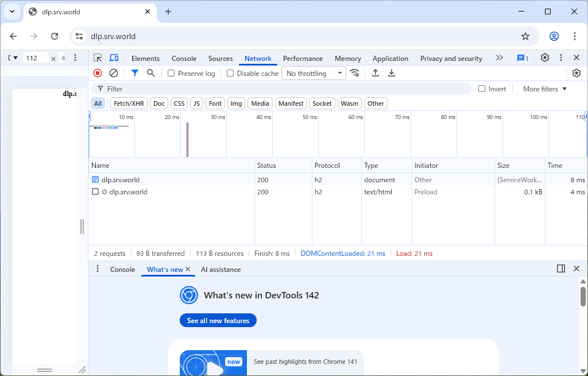Clear the network log
Image resolution: width=588 pixels, height=376 pixels.
114,73
